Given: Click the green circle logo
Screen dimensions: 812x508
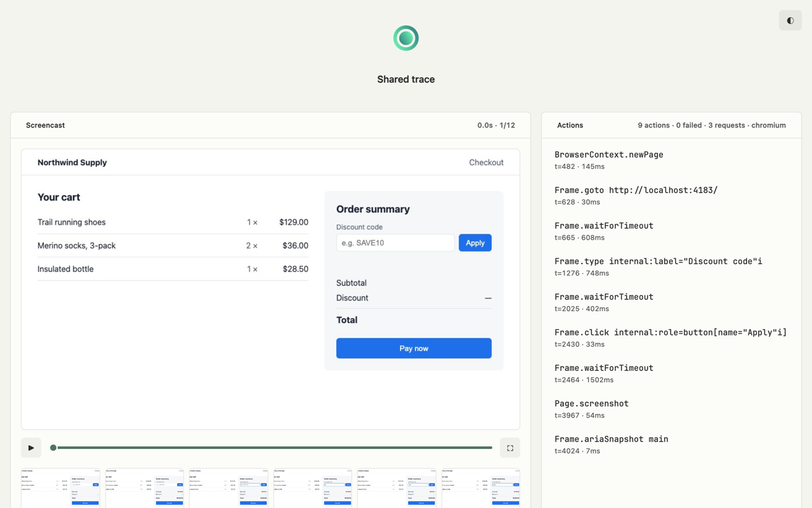Looking at the screenshot, I should coord(406,38).
